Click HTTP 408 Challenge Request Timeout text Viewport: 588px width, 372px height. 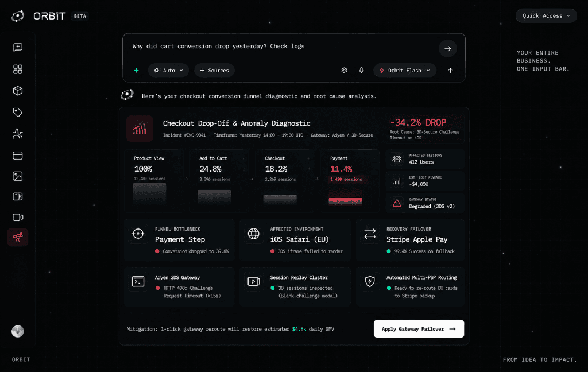(192, 292)
